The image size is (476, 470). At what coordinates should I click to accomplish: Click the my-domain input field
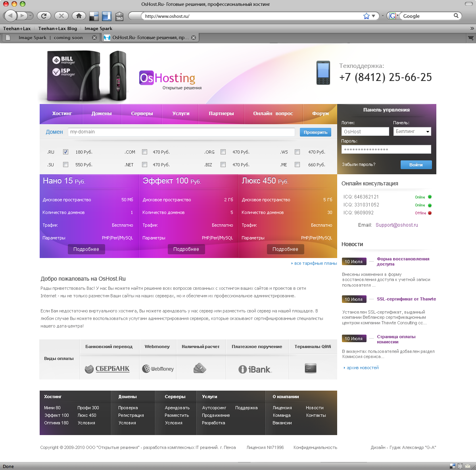pyautogui.click(x=181, y=132)
